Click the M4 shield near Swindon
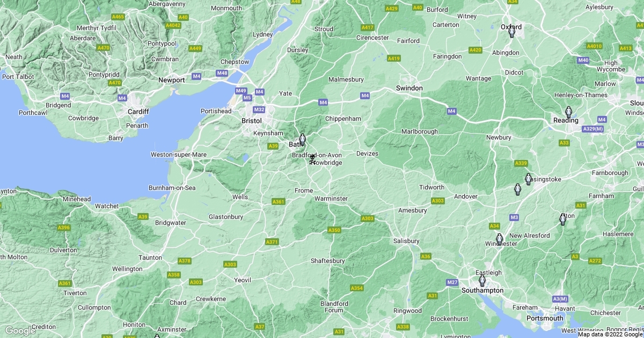The height and width of the screenshot is (338, 644). pos(365,95)
